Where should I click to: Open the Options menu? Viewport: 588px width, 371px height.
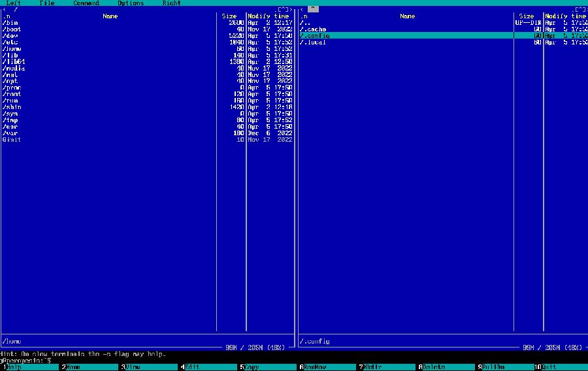[130, 3]
